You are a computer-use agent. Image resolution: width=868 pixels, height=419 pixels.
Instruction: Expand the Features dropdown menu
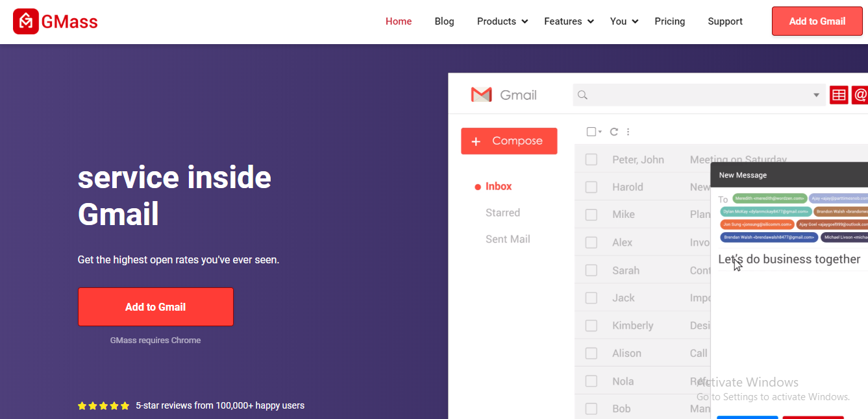tap(569, 21)
